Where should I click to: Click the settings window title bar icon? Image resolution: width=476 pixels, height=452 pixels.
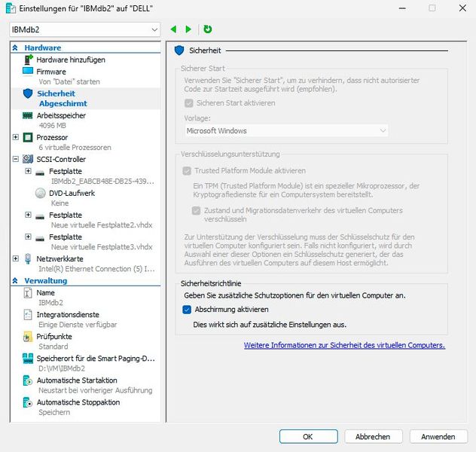click(11, 8)
